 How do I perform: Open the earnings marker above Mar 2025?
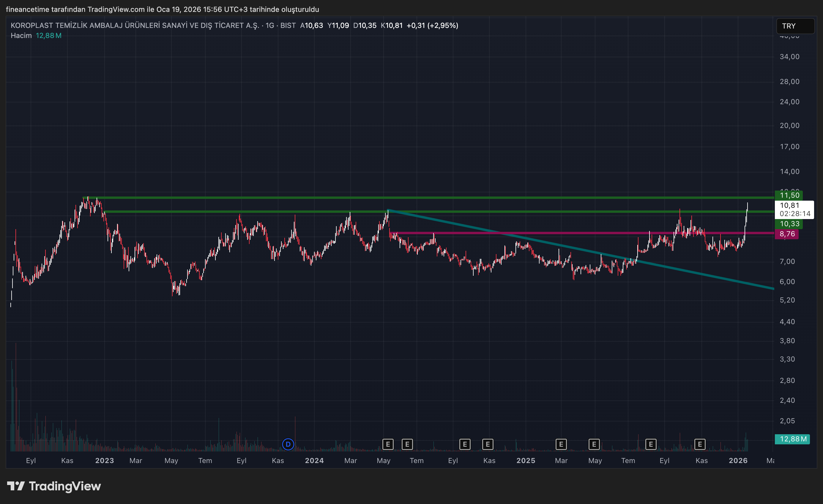click(x=561, y=444)
